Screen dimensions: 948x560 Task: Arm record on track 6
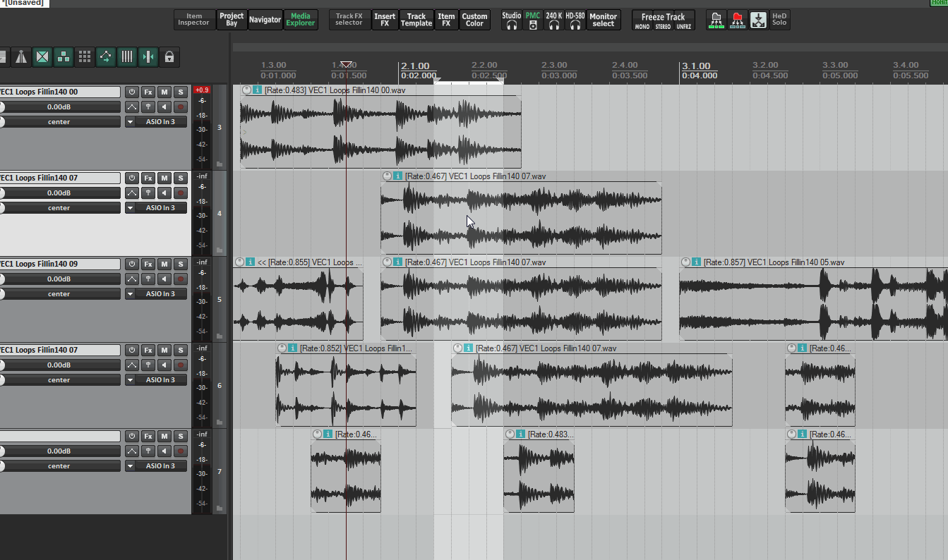[x=181, y=365]
